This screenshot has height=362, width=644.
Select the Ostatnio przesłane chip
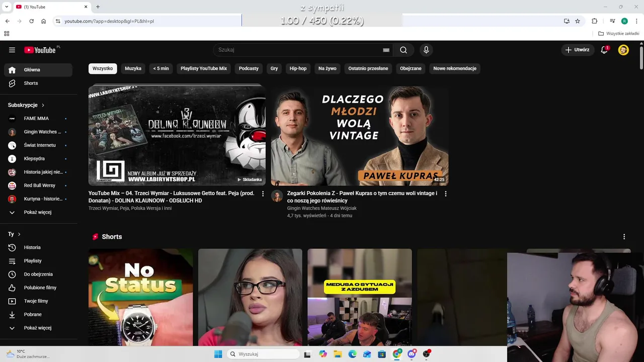pos(368,68)
